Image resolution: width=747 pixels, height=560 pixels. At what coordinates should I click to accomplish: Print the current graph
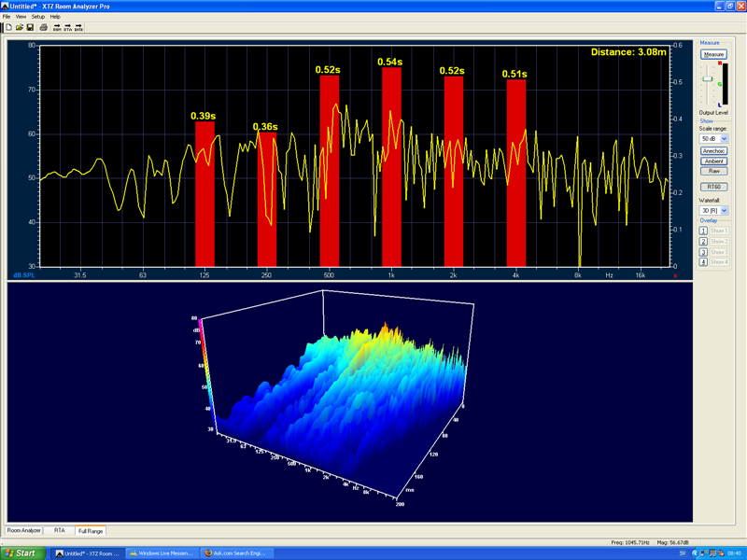[x=43, y=28]
